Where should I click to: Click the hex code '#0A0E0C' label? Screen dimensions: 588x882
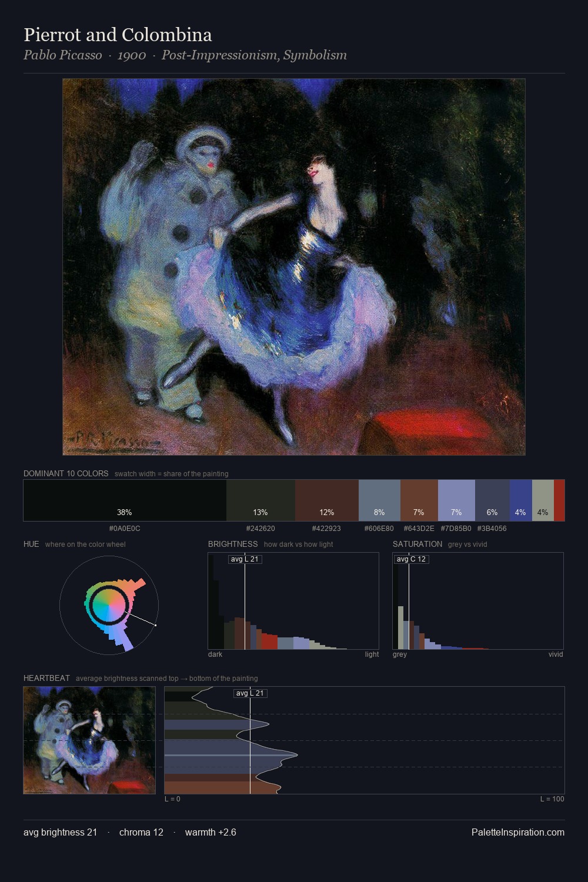coord(125,529)
